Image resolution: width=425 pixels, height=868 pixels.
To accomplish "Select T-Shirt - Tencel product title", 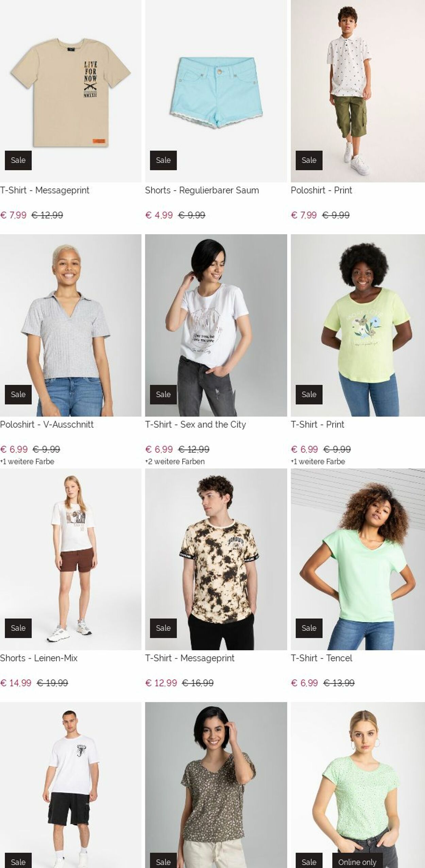I will point(321,658).
